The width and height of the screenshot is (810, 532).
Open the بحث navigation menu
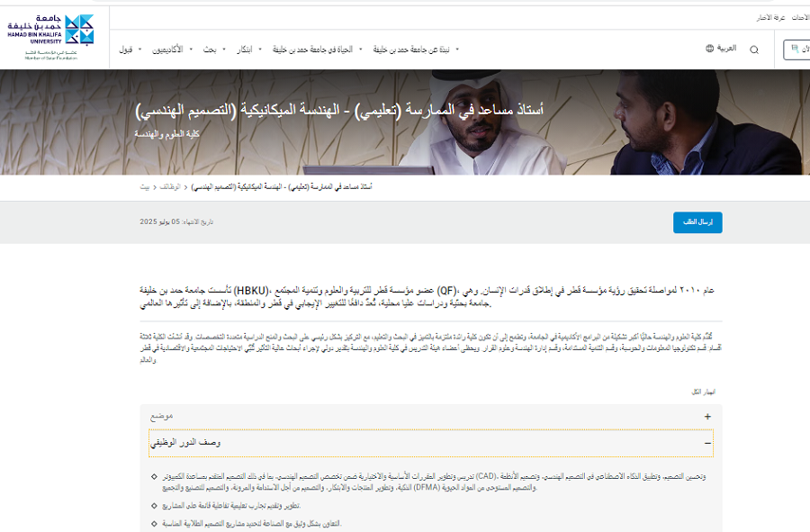point(210,50)
